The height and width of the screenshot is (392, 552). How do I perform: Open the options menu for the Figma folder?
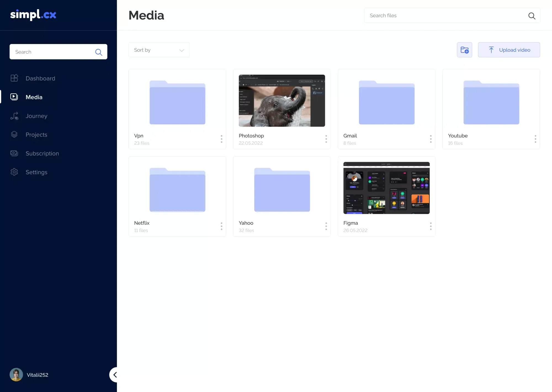[x=431, y=226]
